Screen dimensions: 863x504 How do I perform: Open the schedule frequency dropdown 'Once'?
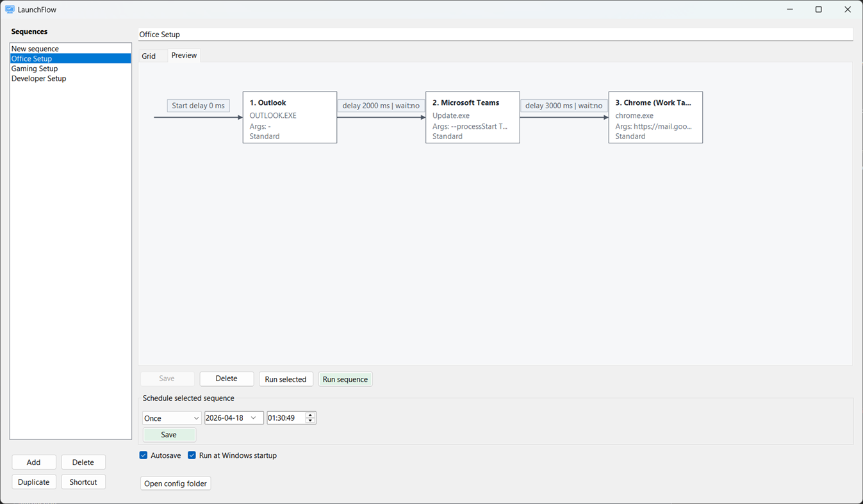pos(172,418)
